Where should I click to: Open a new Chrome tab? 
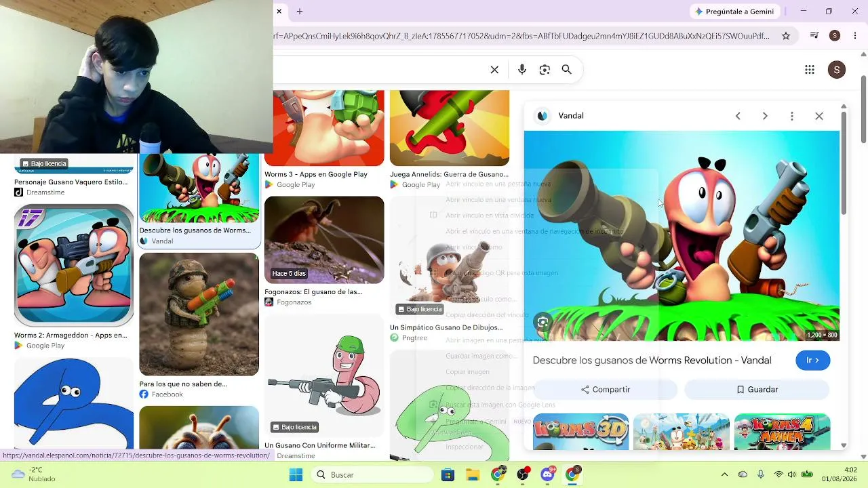[300, 12]
